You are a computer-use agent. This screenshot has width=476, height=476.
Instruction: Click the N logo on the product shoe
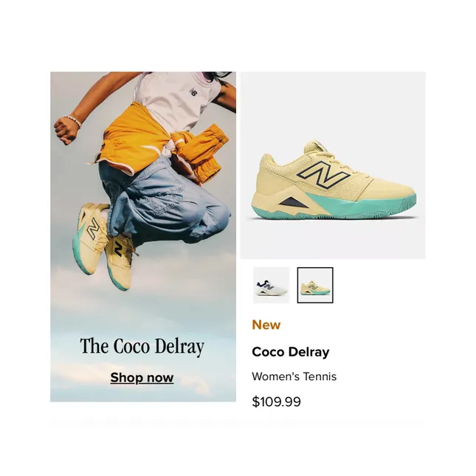coord(323,173)
